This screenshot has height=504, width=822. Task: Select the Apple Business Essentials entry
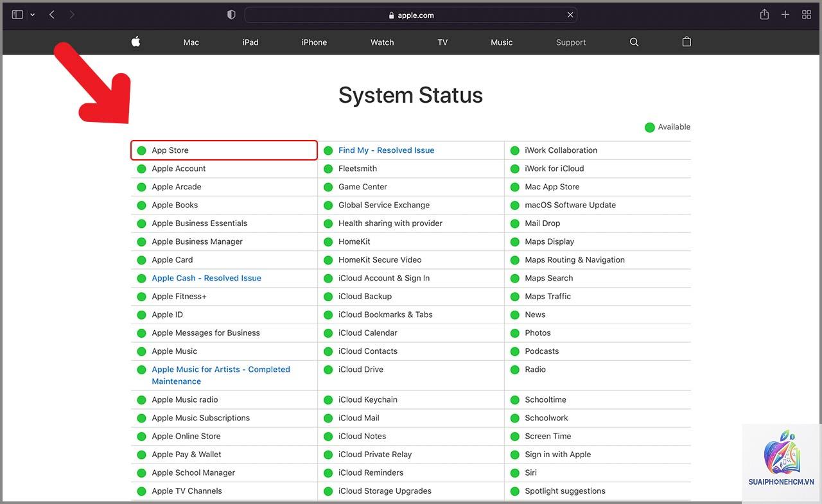point(199,223)
